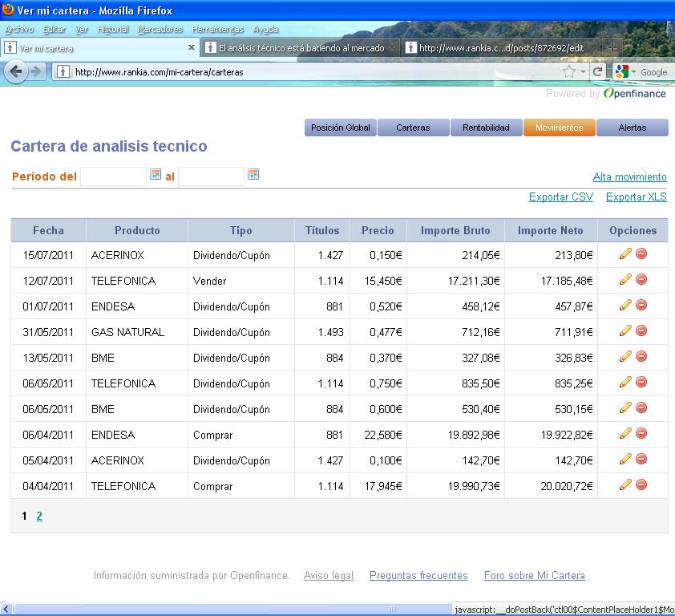Open the Marcadores menu

(x=160, y=30)
